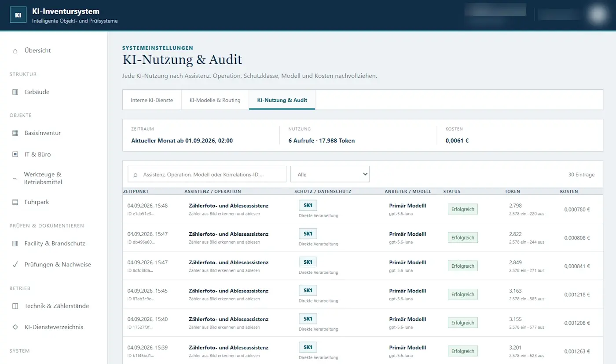Open the audit entry from 15:39
This screenshot has width=616, height=364.
coord(363,351)
